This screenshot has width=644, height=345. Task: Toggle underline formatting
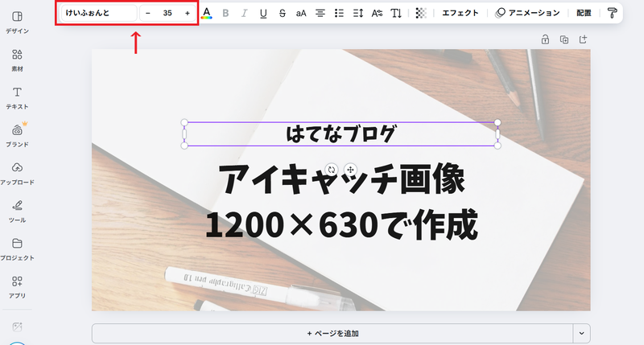(263, 13)
